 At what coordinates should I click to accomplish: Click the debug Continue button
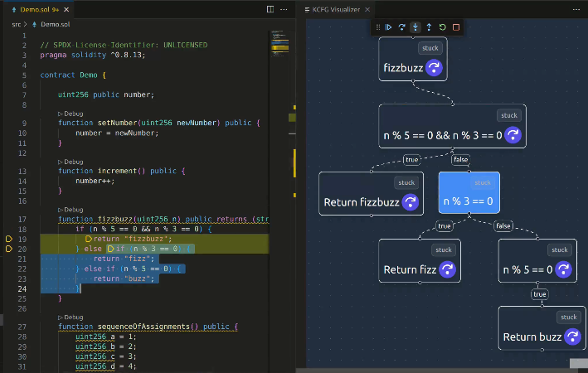[x=388, y=27]
